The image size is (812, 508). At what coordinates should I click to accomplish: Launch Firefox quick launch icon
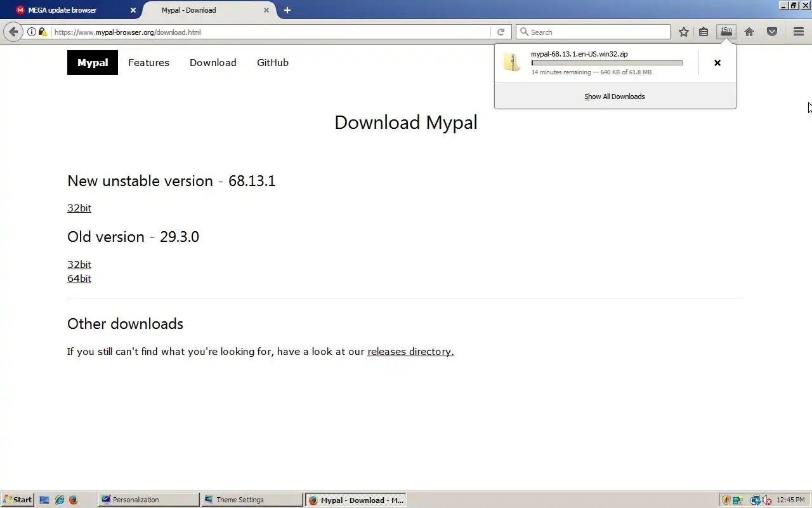point(73,500)
